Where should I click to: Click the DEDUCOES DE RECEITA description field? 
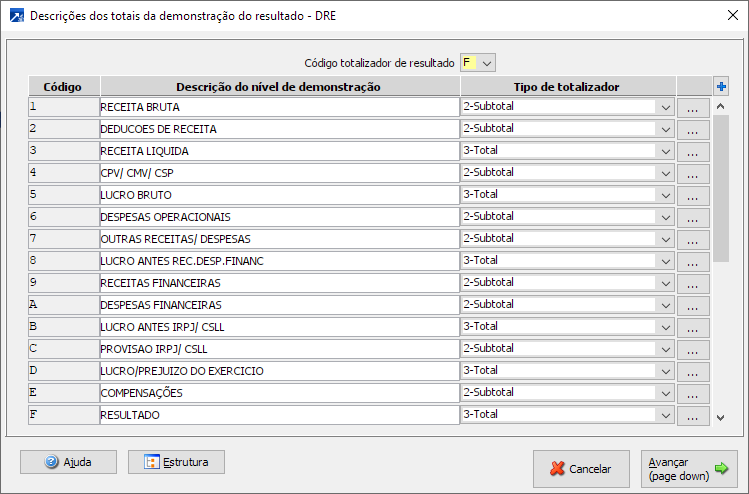click(x=278, y=129)
